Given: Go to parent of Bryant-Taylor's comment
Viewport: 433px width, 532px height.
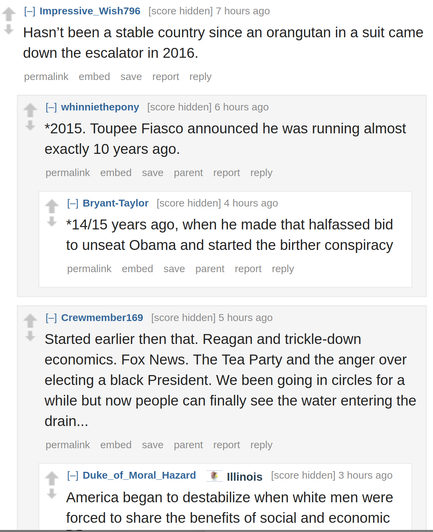Looking at the screenshot, I should point(210,269).
